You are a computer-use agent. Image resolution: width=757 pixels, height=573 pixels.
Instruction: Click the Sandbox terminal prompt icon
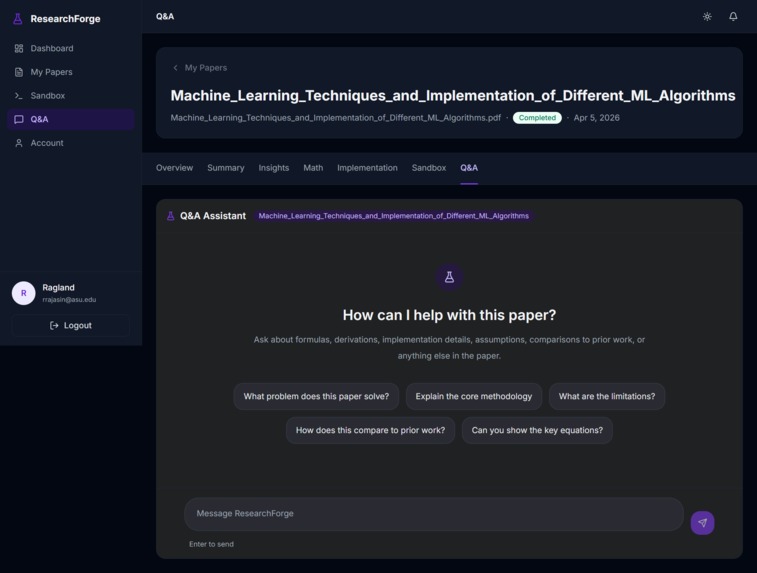point(19,96)
